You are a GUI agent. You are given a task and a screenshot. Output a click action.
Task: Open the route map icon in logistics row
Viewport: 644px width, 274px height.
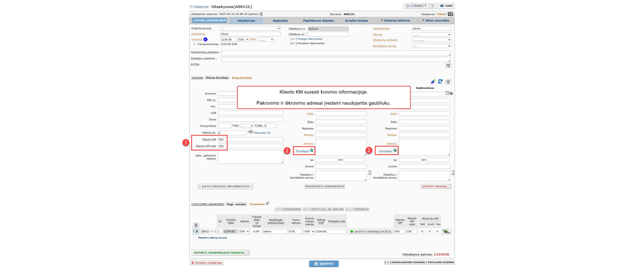pyautogui.click(x=446, y=232)
